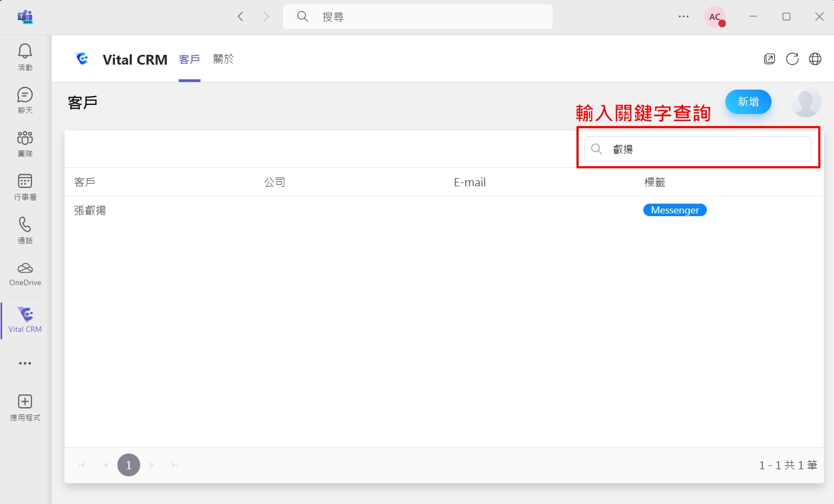Click the 新增 button
Screen dimensions: 834x504
tap(748, 102)
